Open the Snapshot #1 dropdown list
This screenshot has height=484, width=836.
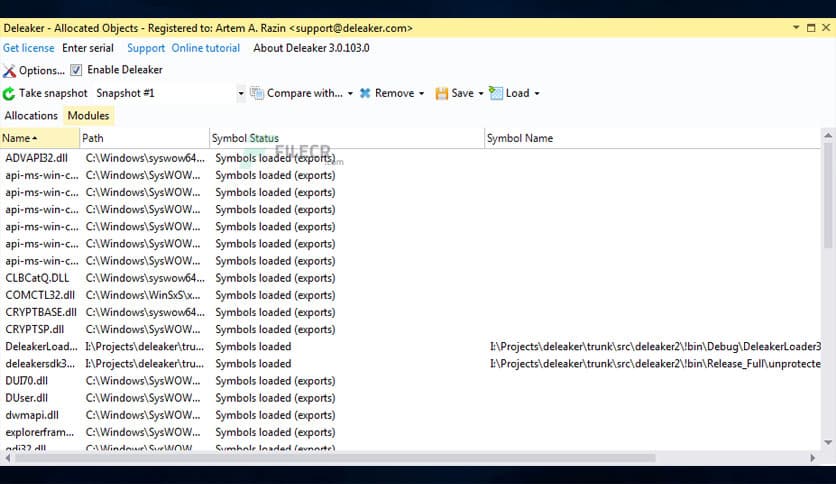click(241, 94)
